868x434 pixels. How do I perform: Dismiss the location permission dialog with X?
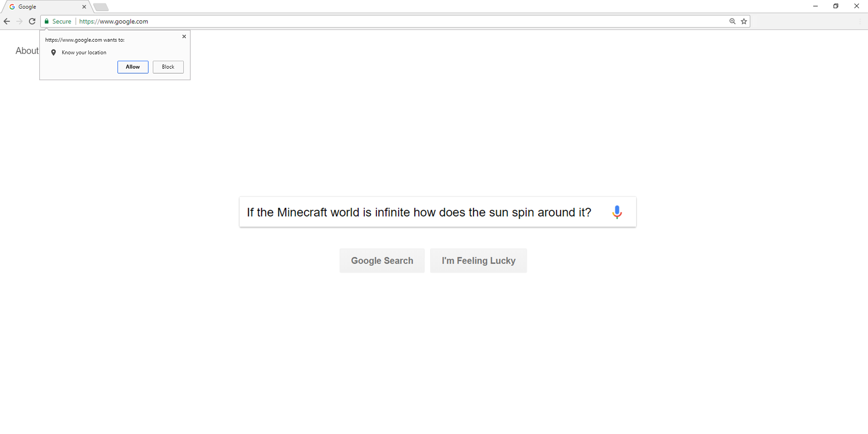coord(184,36)
